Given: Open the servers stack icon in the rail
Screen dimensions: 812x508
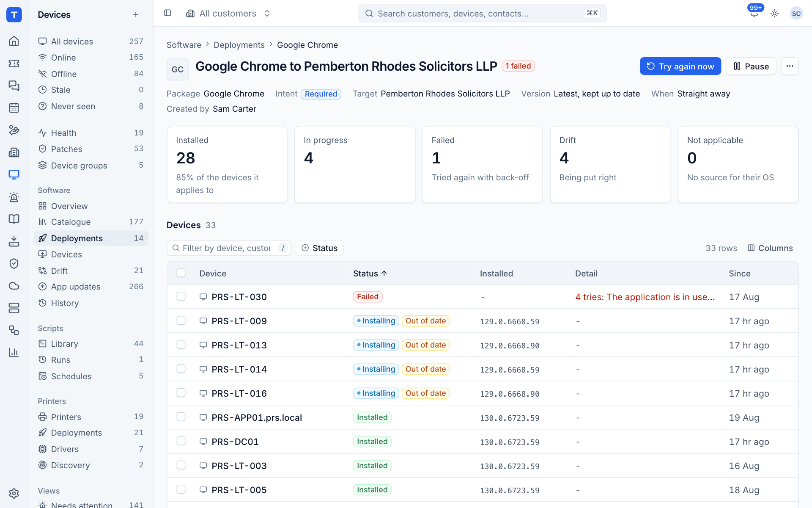Looking at the screenshot, I should [14, 308].
